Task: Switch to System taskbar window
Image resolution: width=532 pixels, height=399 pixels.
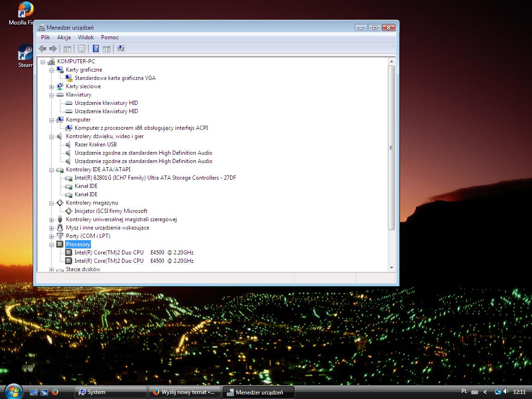Action: coord(111,392)
